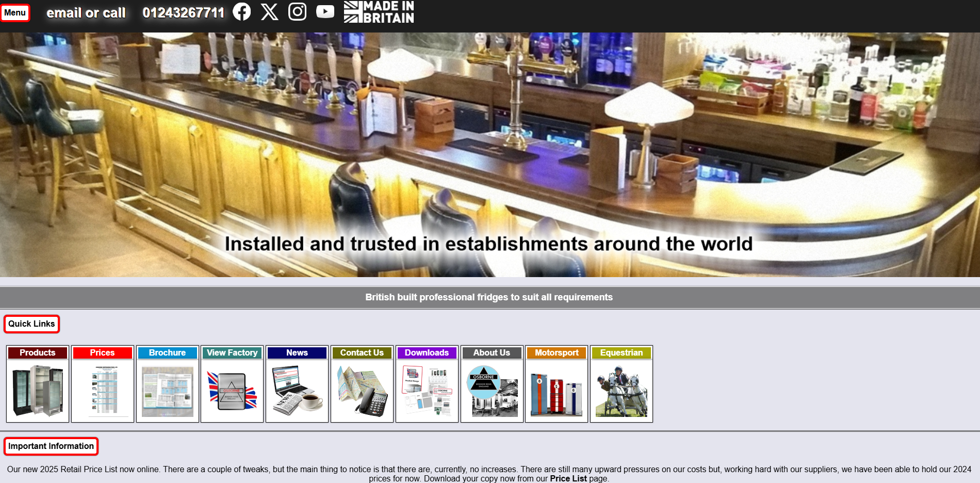The width and height of the screenshot is (980, 483).
Task: Click the Brochure thumbnail image
Action: (x=168, y=391)
